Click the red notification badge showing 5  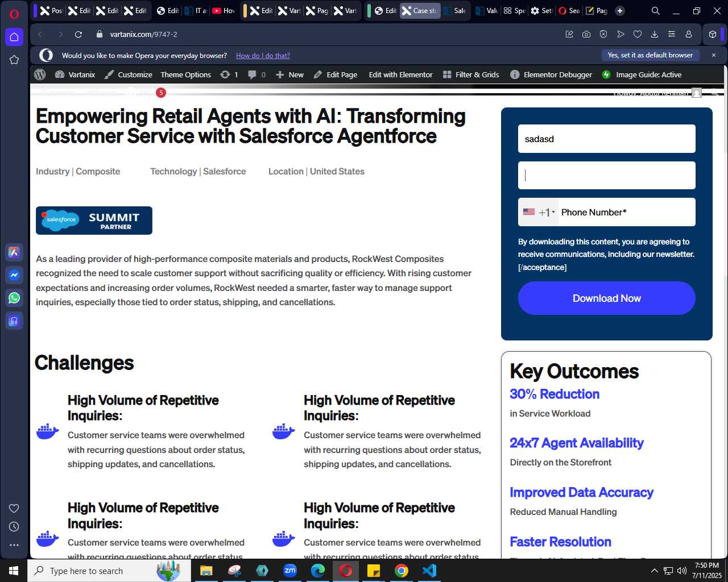tap(161, 93)
